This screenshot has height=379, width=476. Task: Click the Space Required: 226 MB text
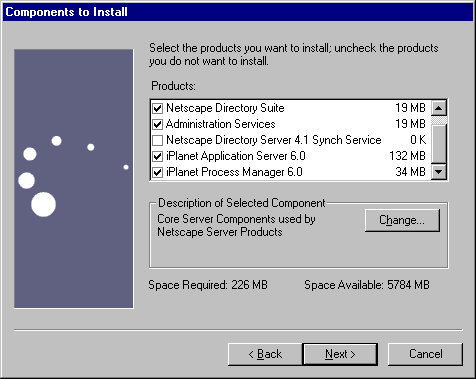(208, 285)
